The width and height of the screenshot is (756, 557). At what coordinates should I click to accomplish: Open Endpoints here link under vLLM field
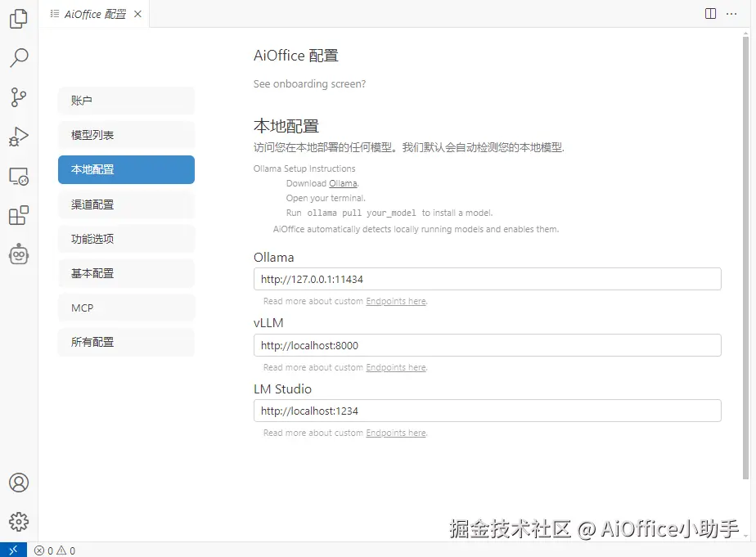[x=396, y=367]
